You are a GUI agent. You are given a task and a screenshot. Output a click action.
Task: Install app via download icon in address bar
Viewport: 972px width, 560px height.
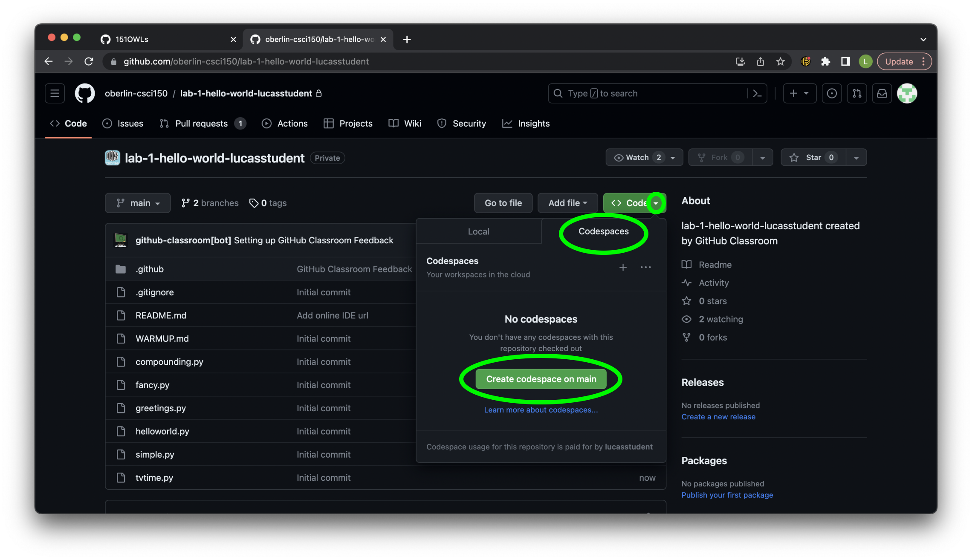click(x=741, y=61)
